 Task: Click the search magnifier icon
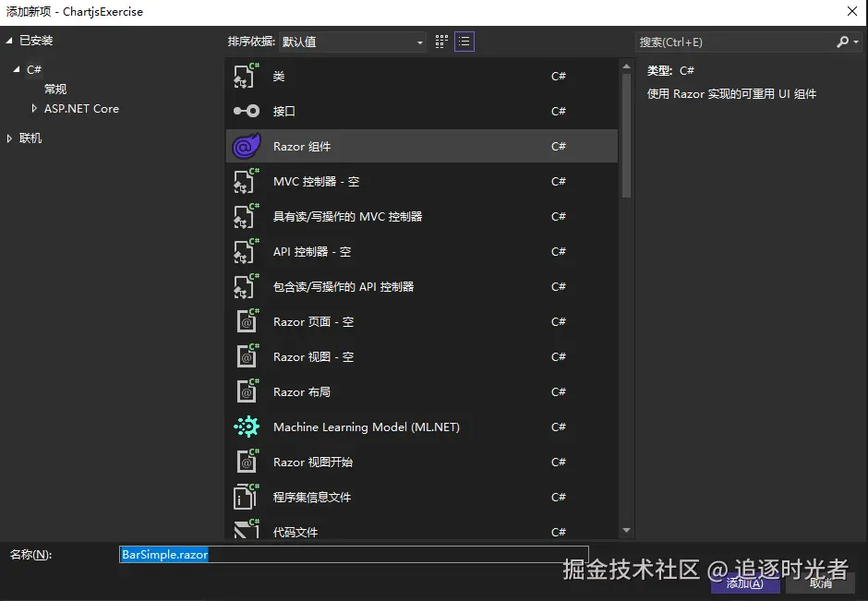pos(842,42)
